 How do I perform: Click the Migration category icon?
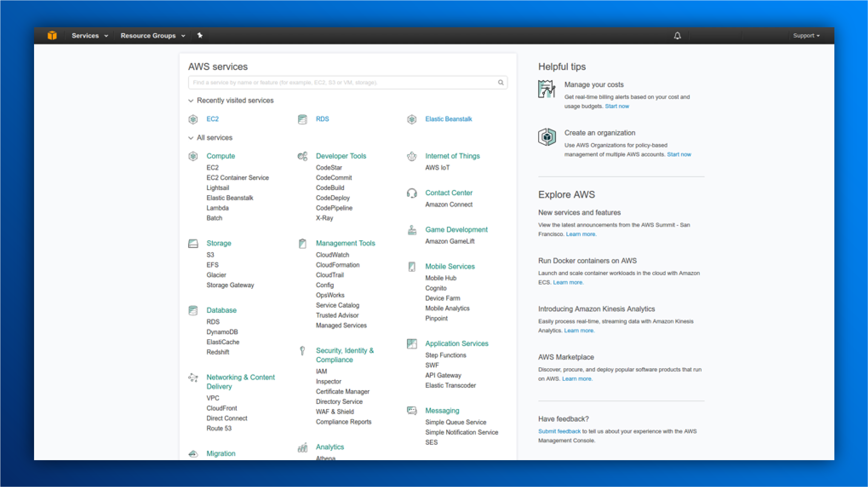[x=193, y=454]
